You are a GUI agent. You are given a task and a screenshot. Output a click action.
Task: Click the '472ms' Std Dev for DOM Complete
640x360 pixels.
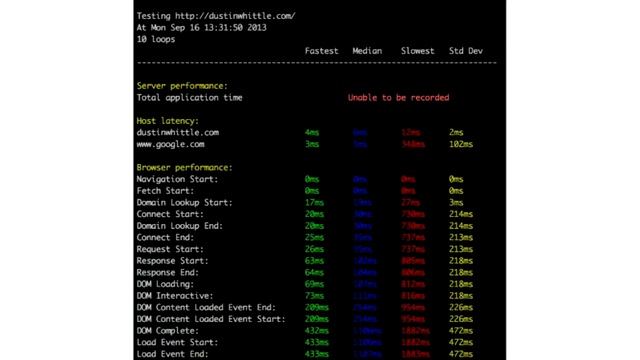461,331
